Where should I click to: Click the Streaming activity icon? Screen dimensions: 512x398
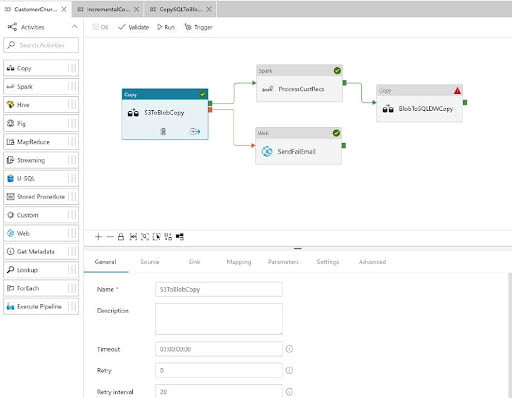(10, 160)
